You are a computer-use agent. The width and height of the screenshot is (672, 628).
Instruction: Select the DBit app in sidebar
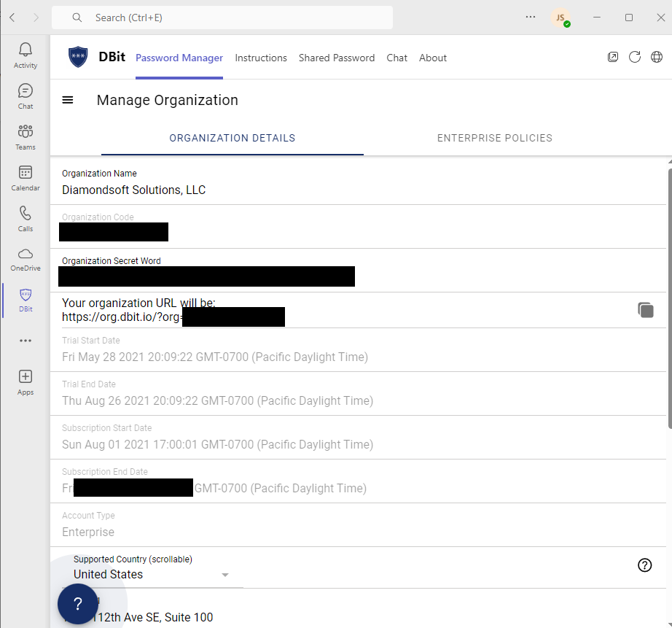pos(26,301)
